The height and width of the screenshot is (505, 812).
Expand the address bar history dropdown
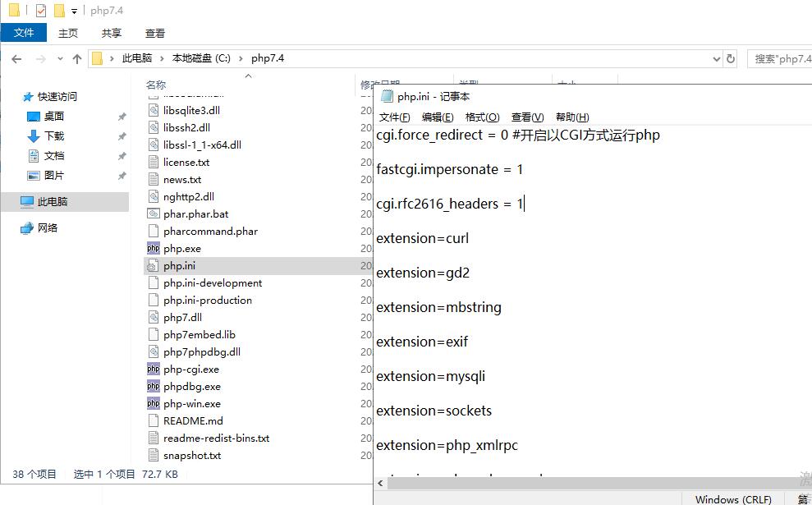click(716, 58)
